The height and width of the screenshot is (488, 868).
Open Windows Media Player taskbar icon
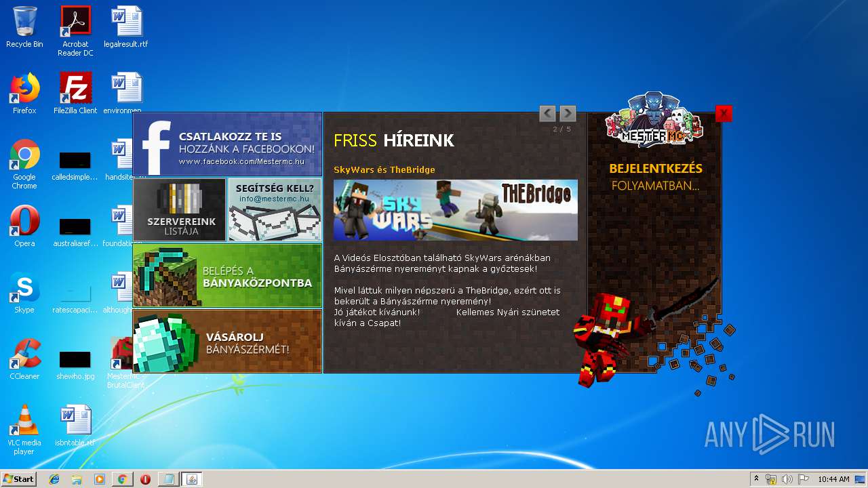coord(100,479)
